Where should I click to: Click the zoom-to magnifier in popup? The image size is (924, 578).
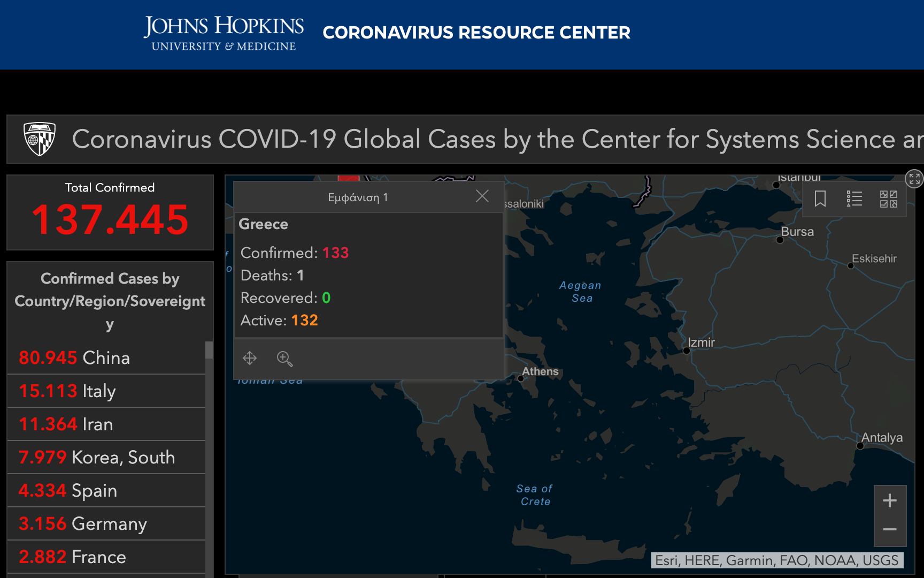pos(284,359)
